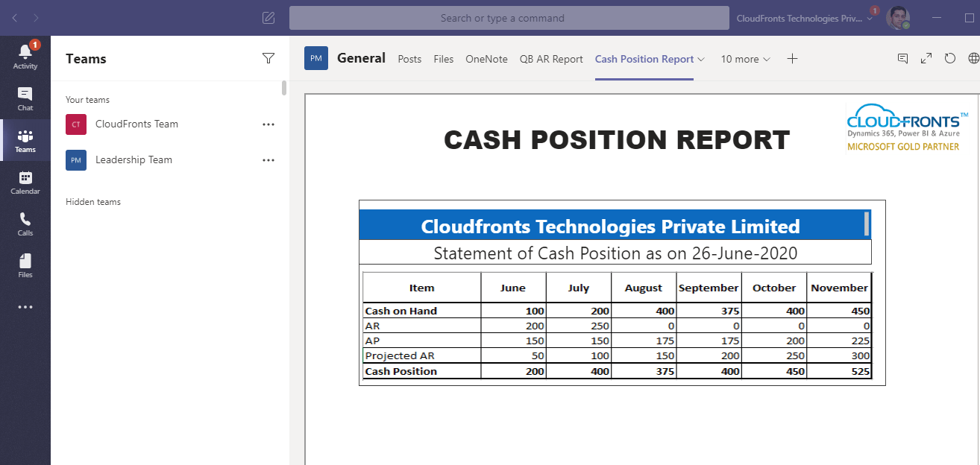Image resolution: width=980 pixels, height=465 pixels.
Task: Open the QB AR Report tab
Action: (x=551, y=58)
